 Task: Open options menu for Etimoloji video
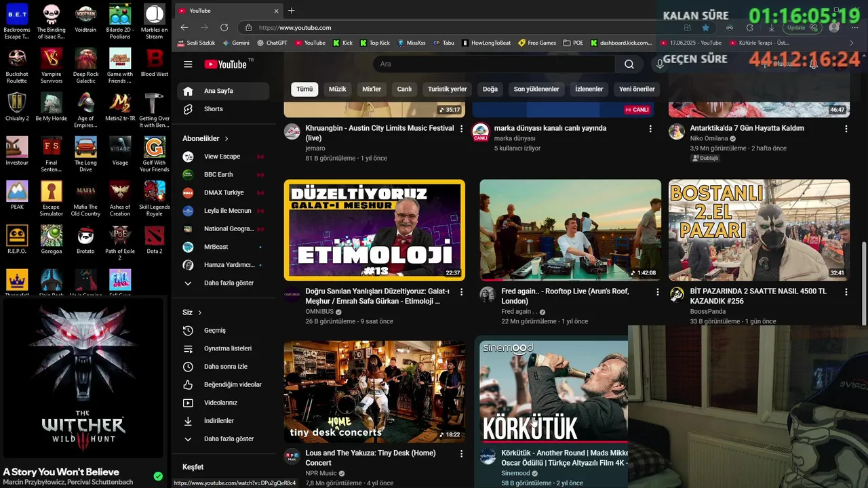point(462,292)
